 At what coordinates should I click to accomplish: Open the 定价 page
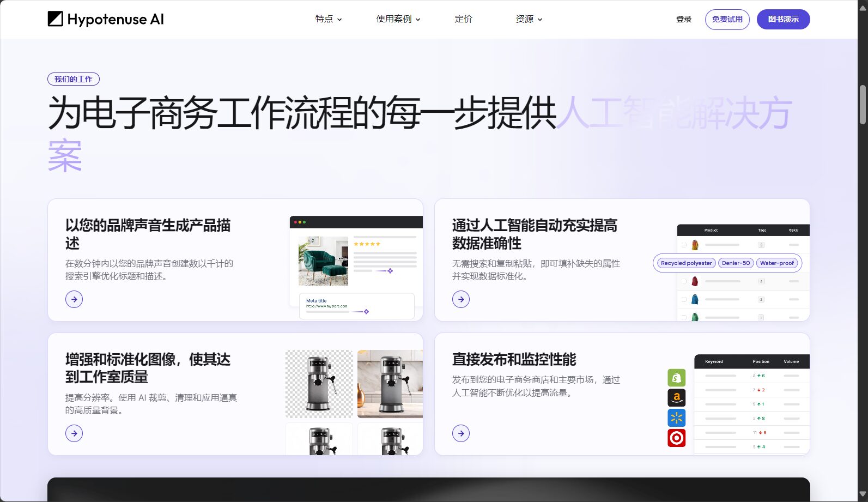point(464,19)
